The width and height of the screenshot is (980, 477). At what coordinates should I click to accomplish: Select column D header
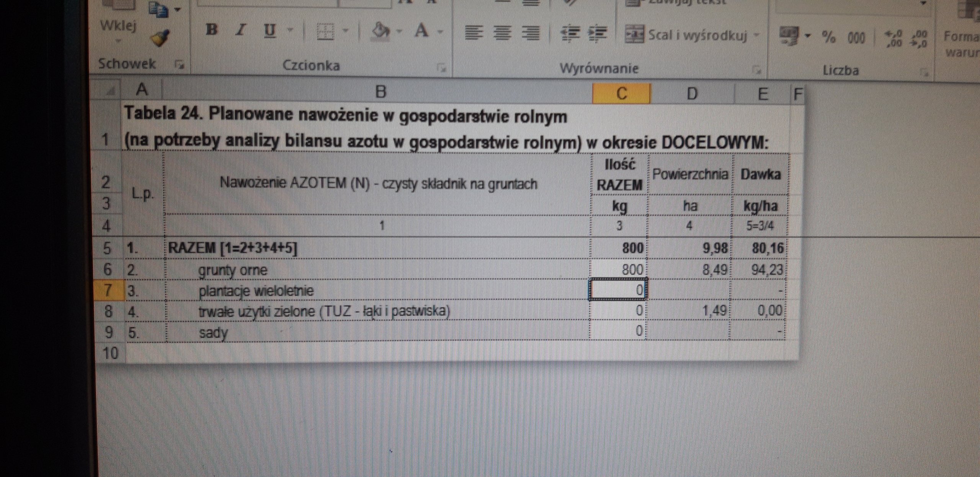coord(691,93)
